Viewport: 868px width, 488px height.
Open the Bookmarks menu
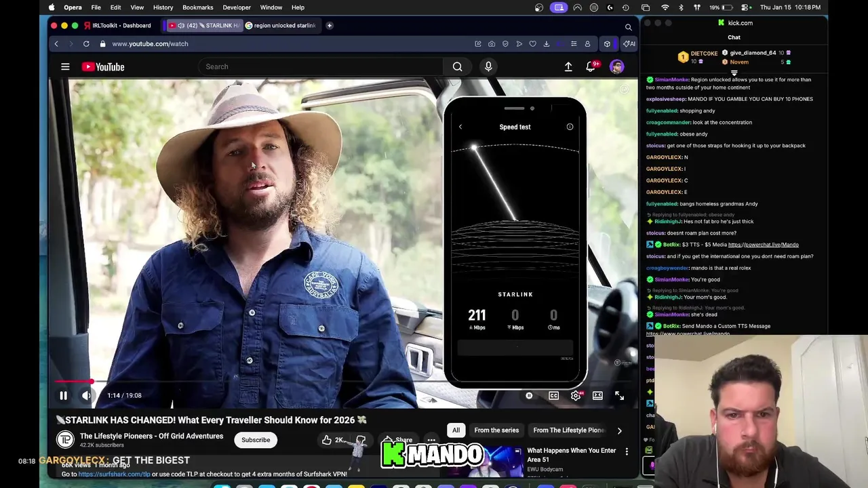tap(197, 7)
